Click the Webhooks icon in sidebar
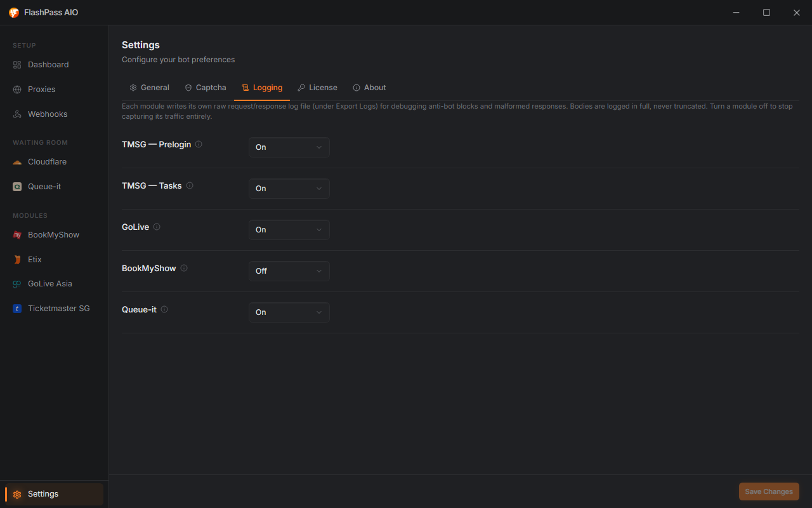 pos(17,114)
